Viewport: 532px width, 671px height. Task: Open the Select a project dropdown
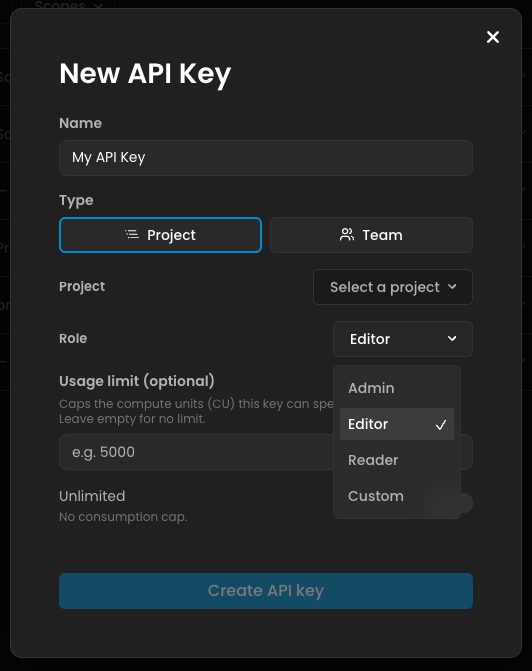(x=393, y=287)
